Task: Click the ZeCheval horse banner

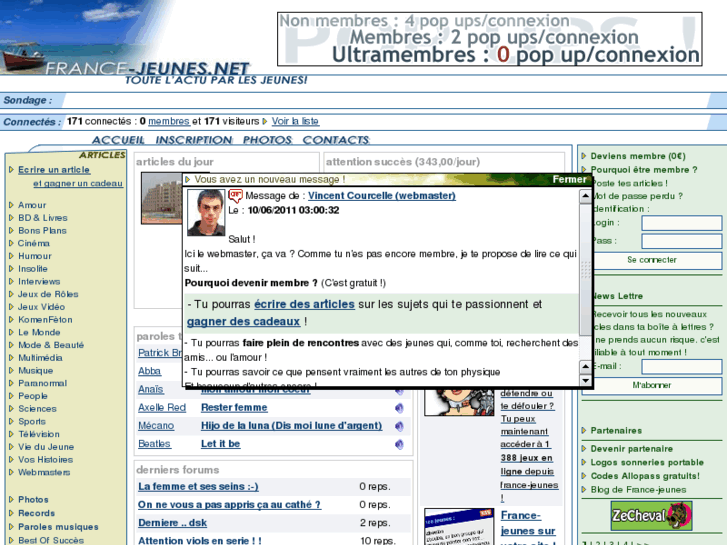Action: click(651, 515)
